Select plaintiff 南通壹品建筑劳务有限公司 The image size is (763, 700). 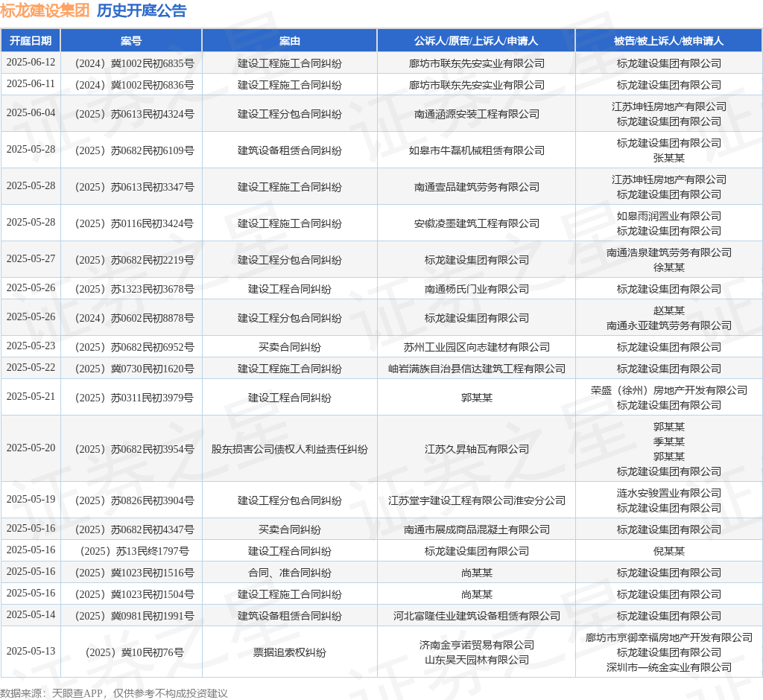pos(476,187)
